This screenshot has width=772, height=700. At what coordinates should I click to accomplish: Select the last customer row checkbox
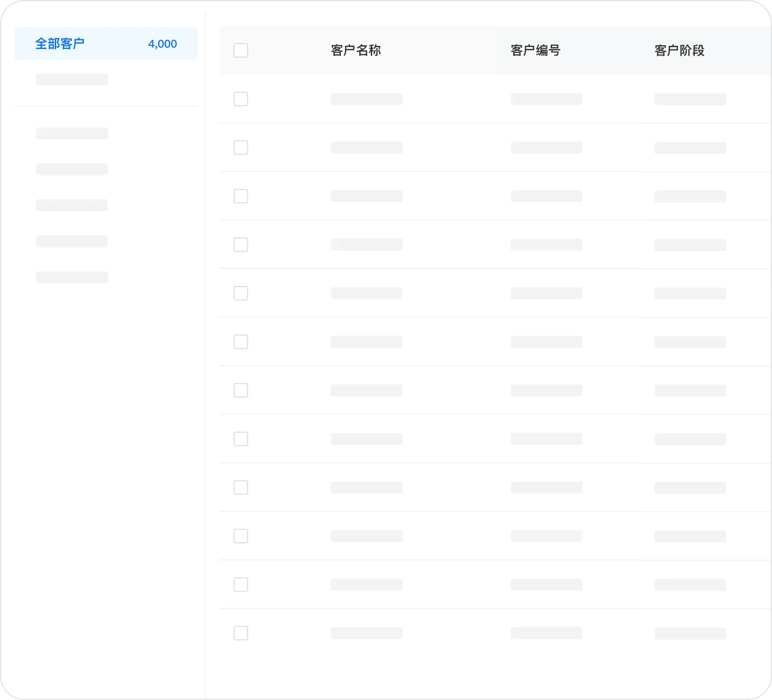tap(241, 633)
